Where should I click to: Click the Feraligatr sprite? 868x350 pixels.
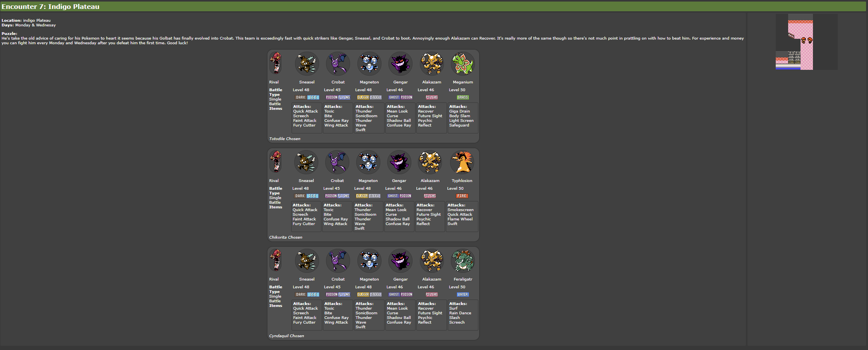point(463,261)
